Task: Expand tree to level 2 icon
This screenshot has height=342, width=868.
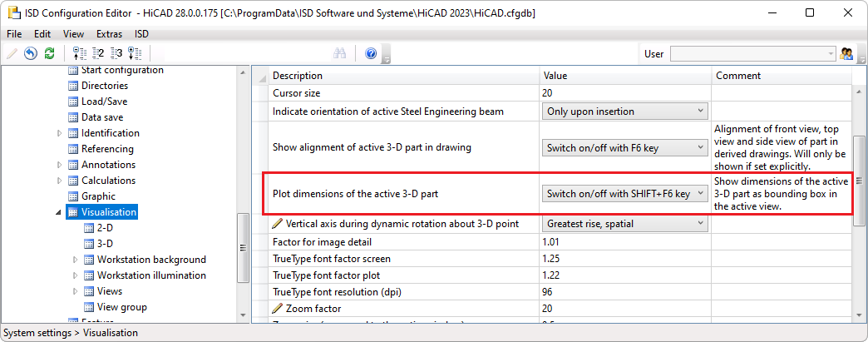Action: point(98,53)
